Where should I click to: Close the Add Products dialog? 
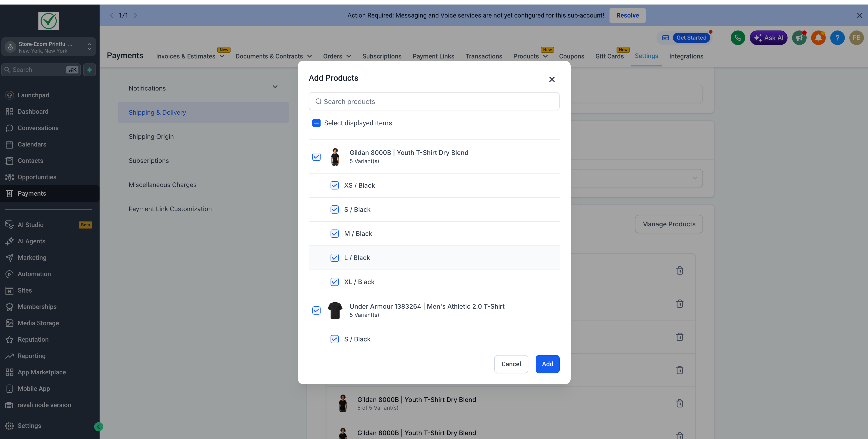tap(552, 79)
